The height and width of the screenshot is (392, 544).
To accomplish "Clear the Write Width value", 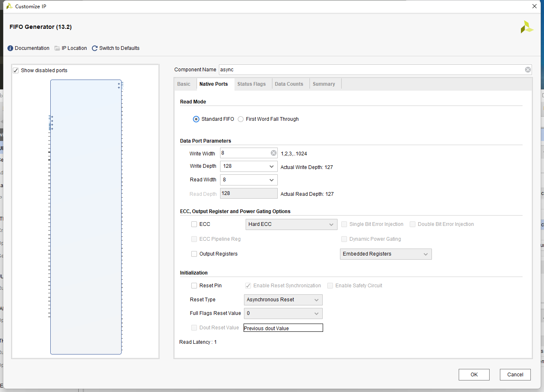I will point(274,153).
